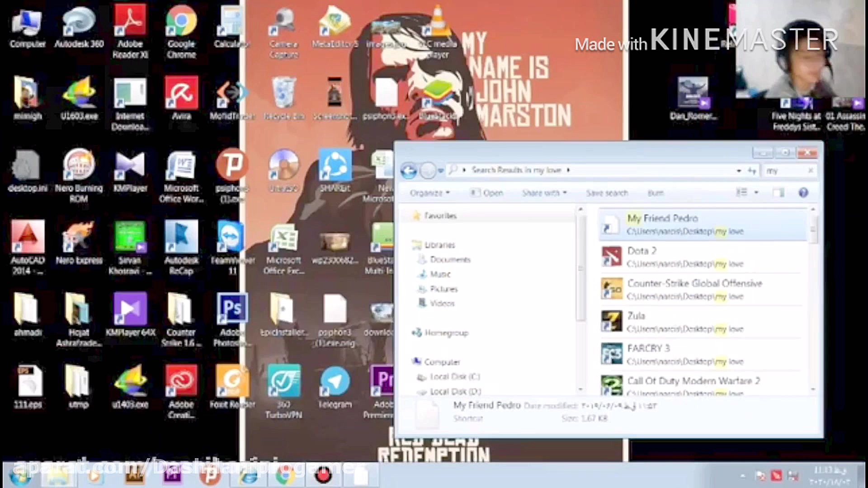Image resolution: width=868 pixels, height=488 pixels.
Task: Open the Google Chrome desktop icon
Action: [x=181, y=23]
